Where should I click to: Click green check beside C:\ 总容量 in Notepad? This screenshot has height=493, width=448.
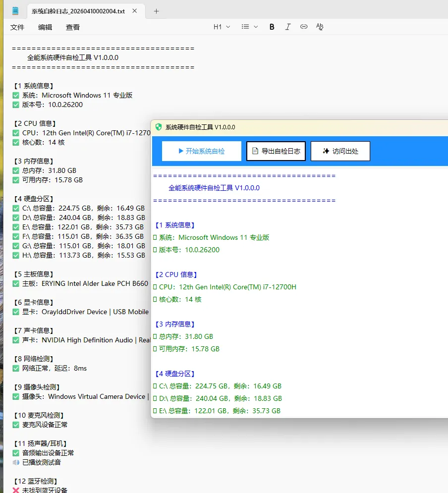pyautogui.click(x=16, y=209)
